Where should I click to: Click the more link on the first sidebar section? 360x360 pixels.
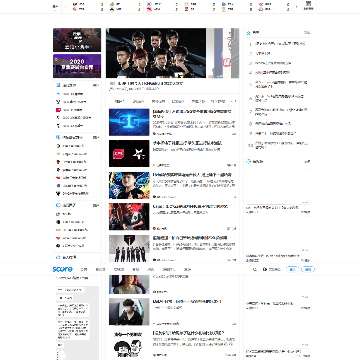(x=96, y=86)
